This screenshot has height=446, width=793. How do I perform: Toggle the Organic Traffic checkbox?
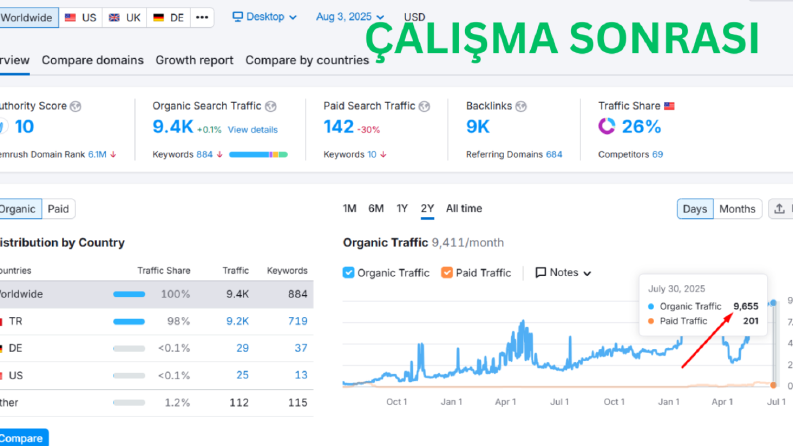click(348, 273)
